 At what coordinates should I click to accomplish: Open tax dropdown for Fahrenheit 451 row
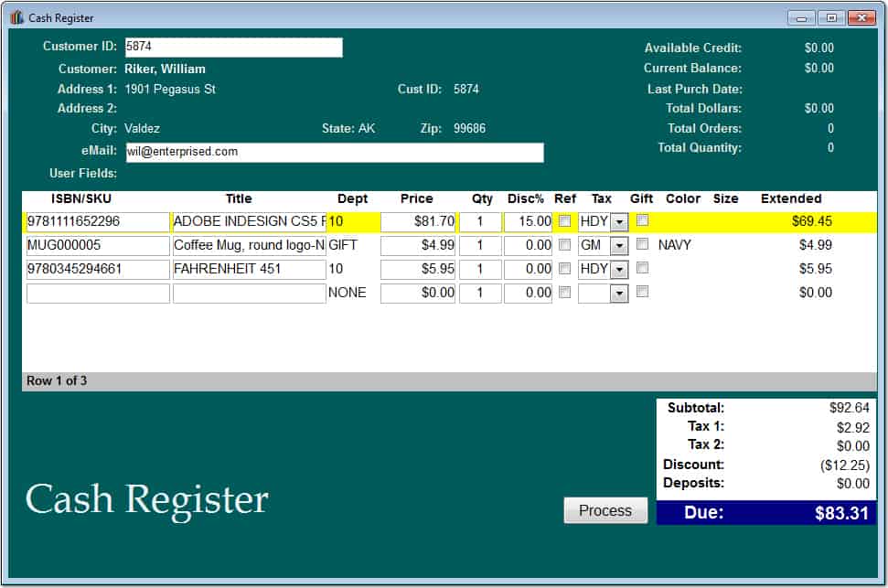(x=619, y=270)
